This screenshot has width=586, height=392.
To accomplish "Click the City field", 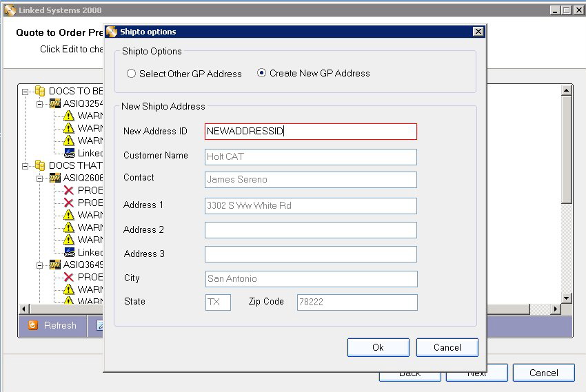I will tap(312, 279).
